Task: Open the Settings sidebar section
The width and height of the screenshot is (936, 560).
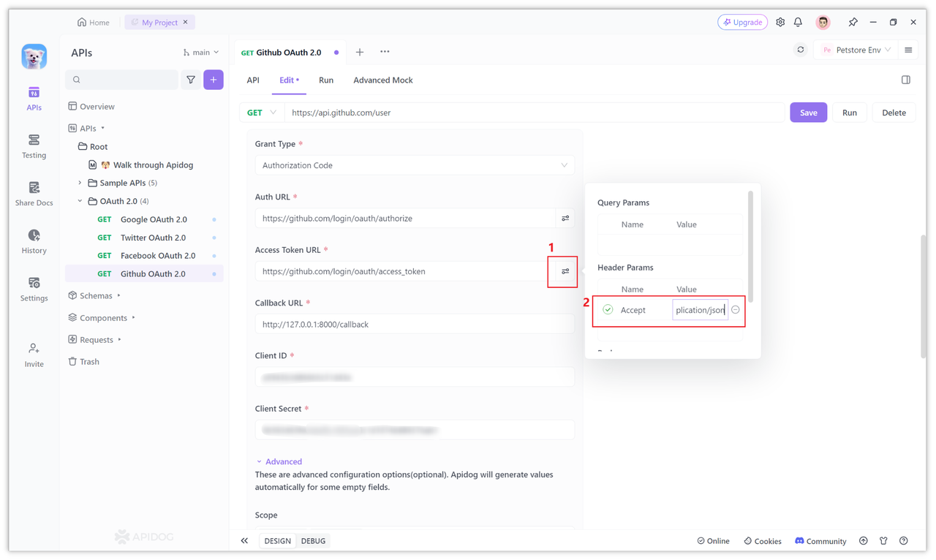Action: (34, 289)
